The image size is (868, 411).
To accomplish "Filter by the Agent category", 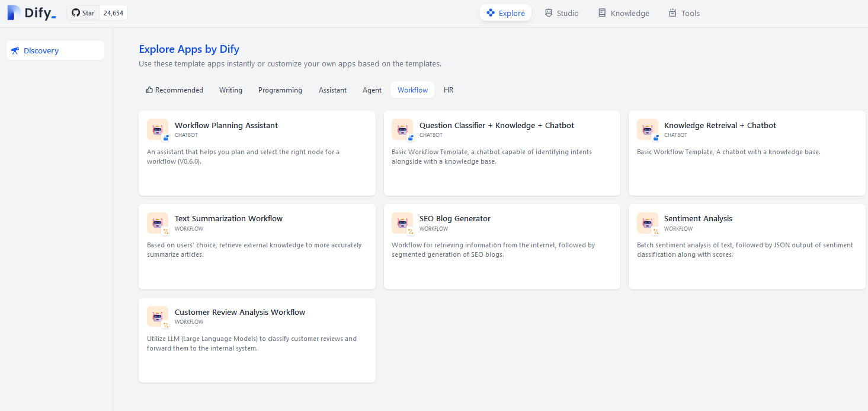I will click(372, 90).
